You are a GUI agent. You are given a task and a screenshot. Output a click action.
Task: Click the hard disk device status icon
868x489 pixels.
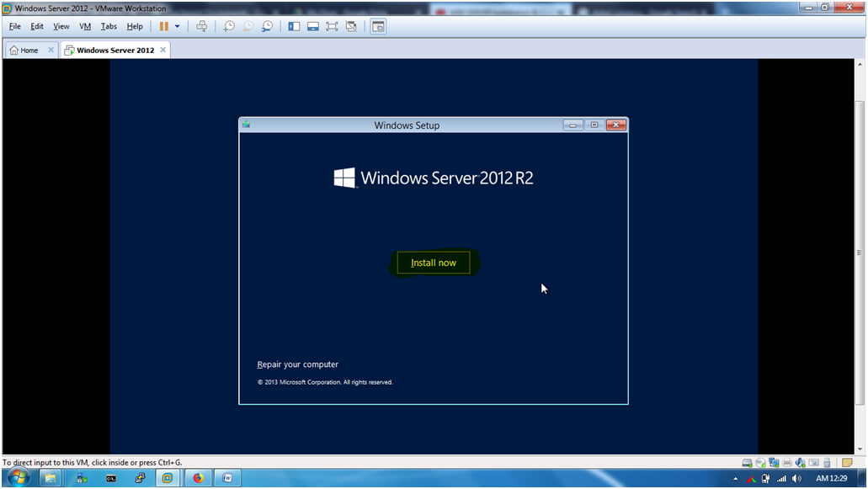pos(747,462)
